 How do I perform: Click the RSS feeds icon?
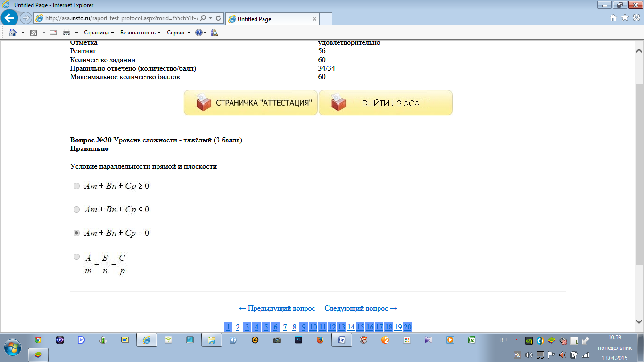(33, 33)
